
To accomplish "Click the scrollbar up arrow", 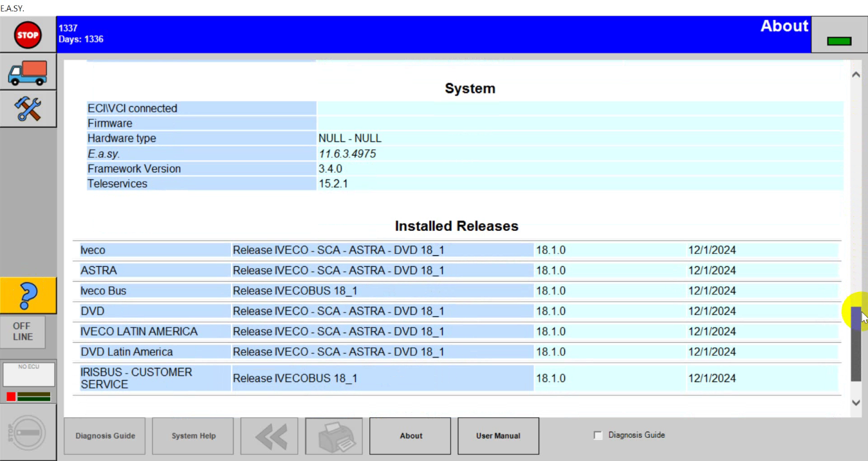I will point(856,75).
